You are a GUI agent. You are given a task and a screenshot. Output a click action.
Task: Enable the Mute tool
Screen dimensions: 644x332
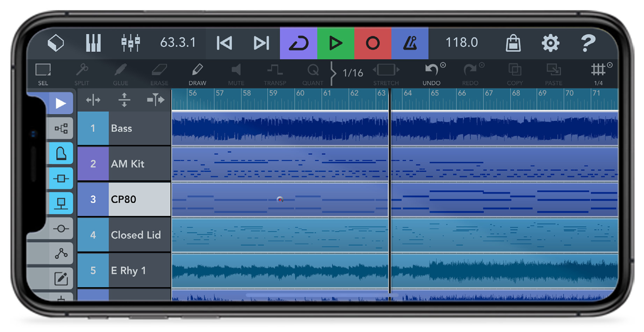236,73
